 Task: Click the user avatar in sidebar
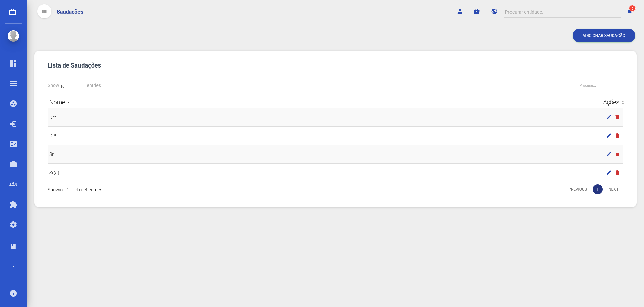pos(13,36)
